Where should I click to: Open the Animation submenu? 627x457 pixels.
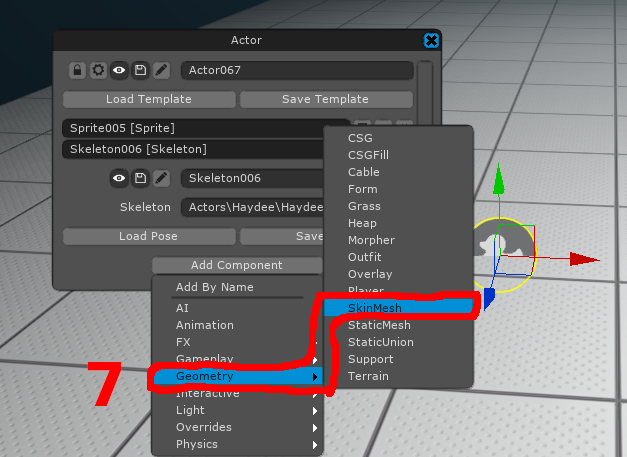[x=237, y=325]
